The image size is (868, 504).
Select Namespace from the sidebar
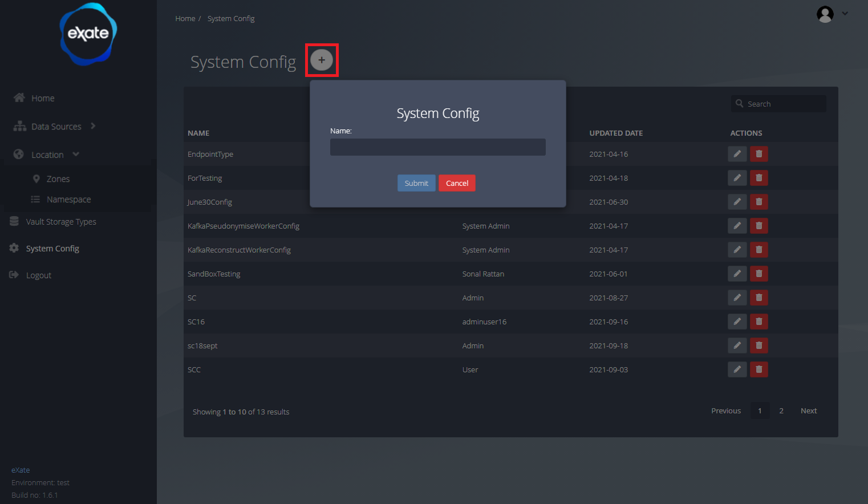coord(68,200)
